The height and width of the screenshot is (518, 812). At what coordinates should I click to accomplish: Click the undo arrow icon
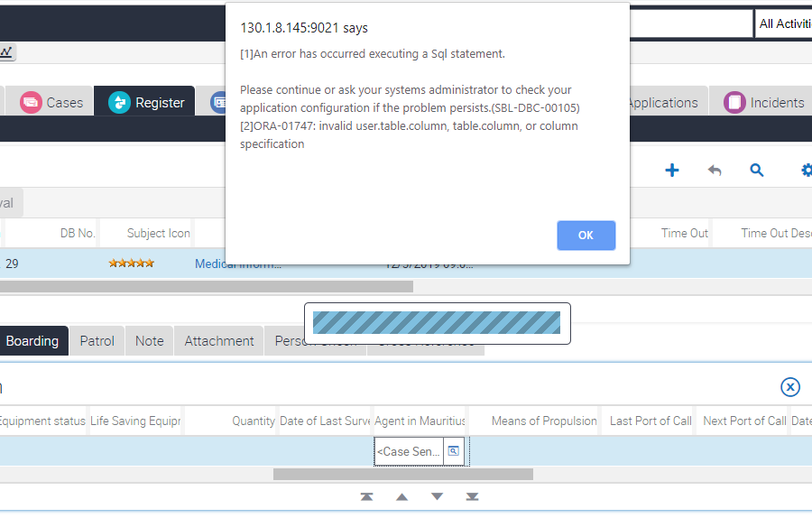(715, 170)
